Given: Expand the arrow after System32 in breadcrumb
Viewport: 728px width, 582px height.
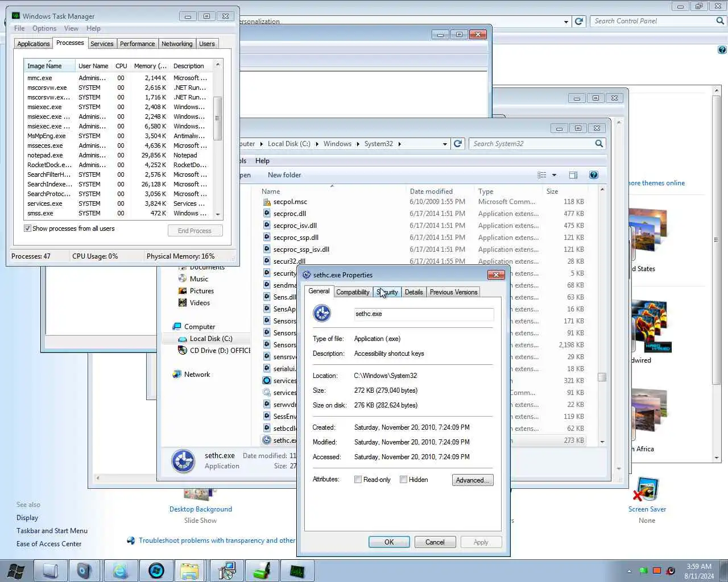Looking at the screenshot, I should 399,144.
